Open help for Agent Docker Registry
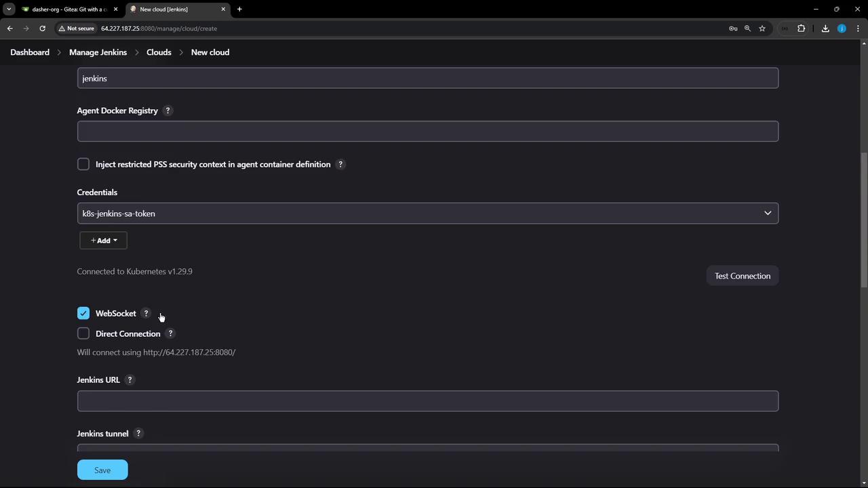This screenshot has width=868, height=488. click(x=167, y=110)
